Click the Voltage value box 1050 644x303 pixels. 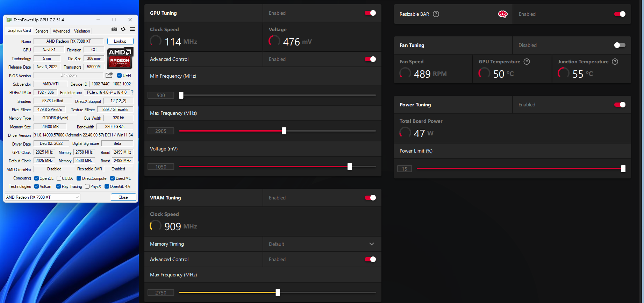161,167
